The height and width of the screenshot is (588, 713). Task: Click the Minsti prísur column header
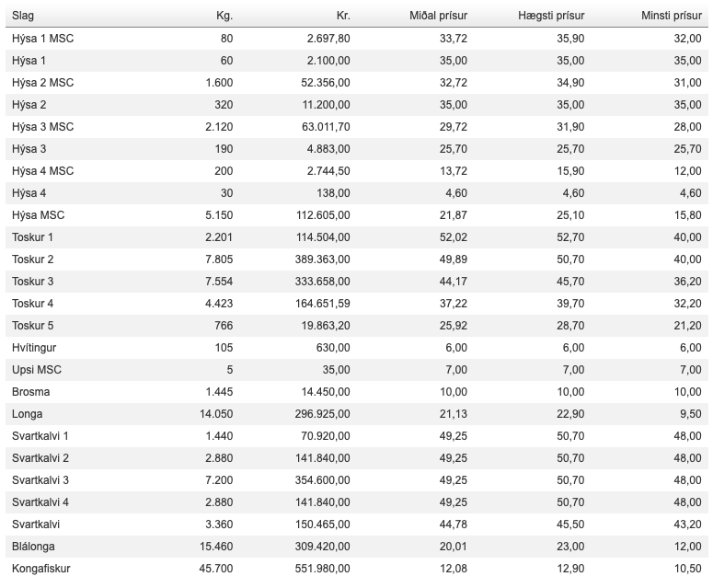(672, 16)
